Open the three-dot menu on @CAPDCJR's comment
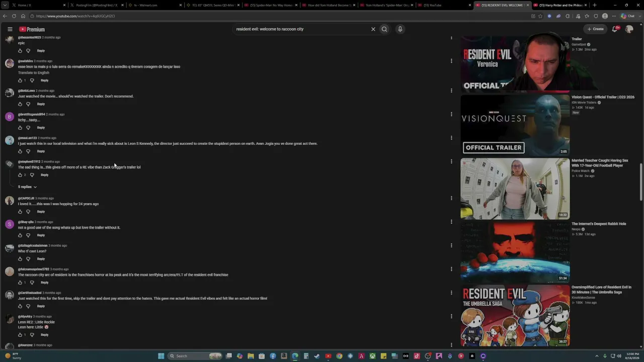Screen dimensions: 644x362 click(x=451, y=198)
